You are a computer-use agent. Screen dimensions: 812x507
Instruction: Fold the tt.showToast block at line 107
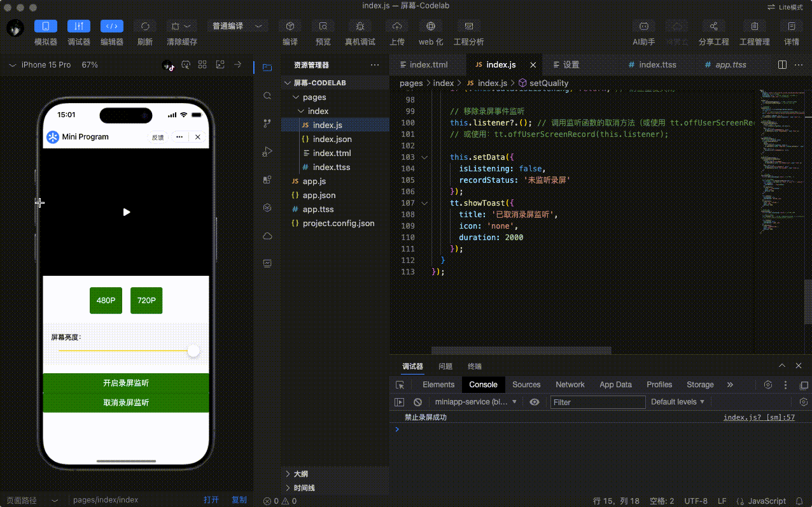[424, 203]
